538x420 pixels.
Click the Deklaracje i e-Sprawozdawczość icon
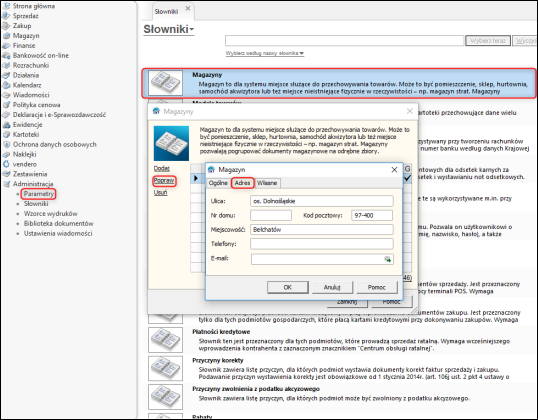coord(6,115)
